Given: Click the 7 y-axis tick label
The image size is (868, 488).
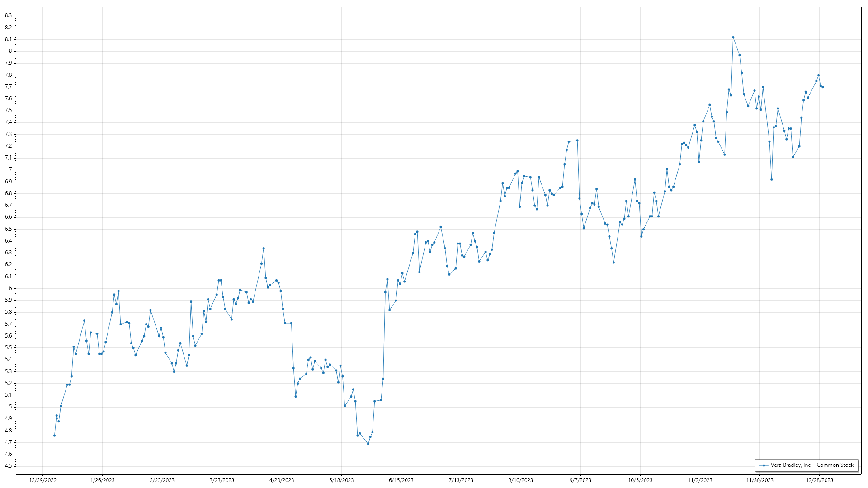Looking at the screenshot, I should 10,169.
